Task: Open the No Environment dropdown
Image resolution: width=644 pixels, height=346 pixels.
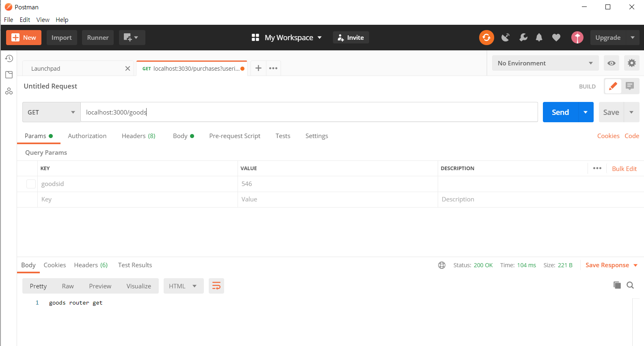Action: tap(545, 63)
